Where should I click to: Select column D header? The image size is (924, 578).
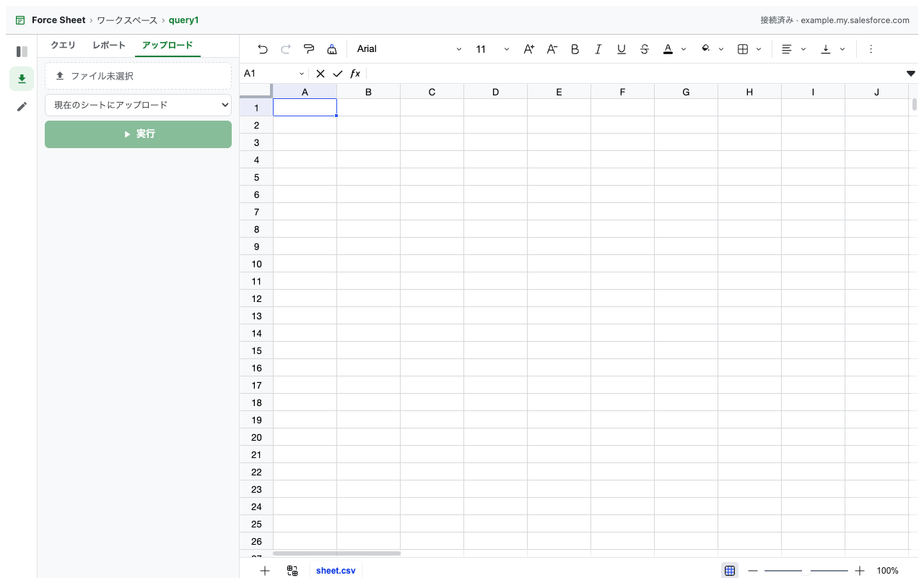point(495,92)
